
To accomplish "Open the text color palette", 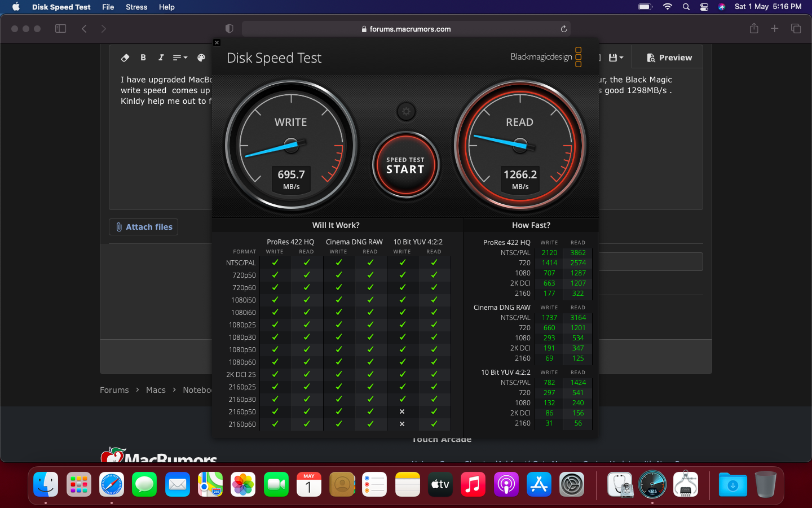I will (x=201, y=58).
